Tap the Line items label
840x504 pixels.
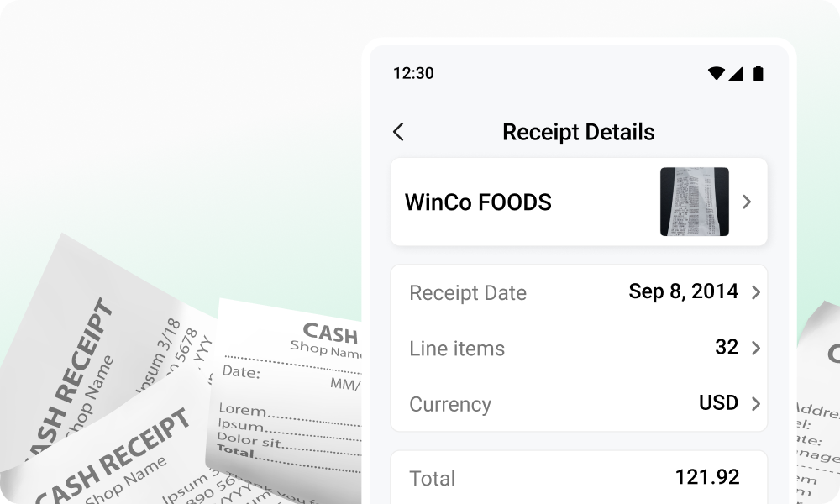tap(457, 349)
